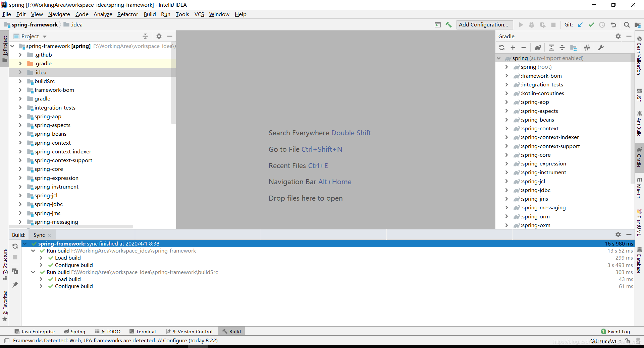Click collapse-all icon in Project panel header
This screenshot has width=644, height=348.
coord(145,36)
